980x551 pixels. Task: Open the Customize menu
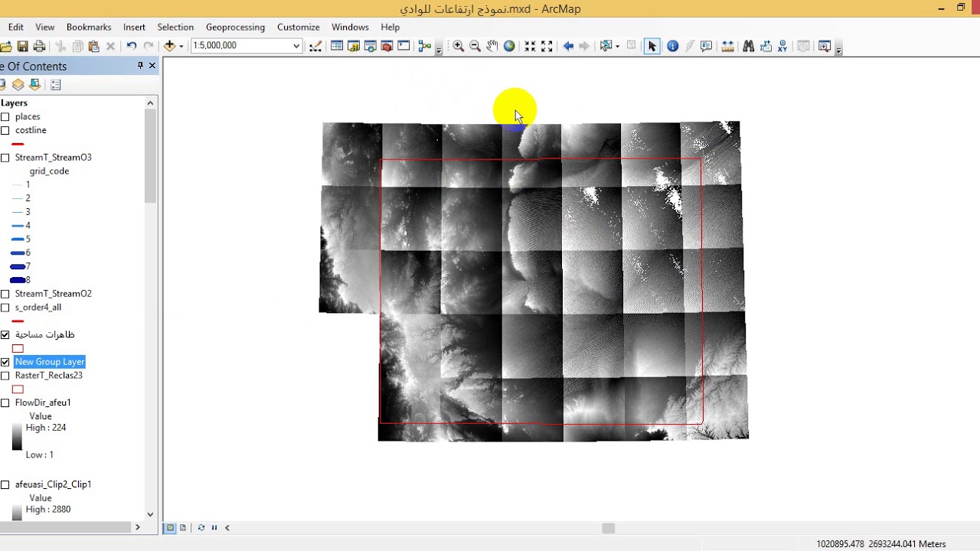click(298, 27)
